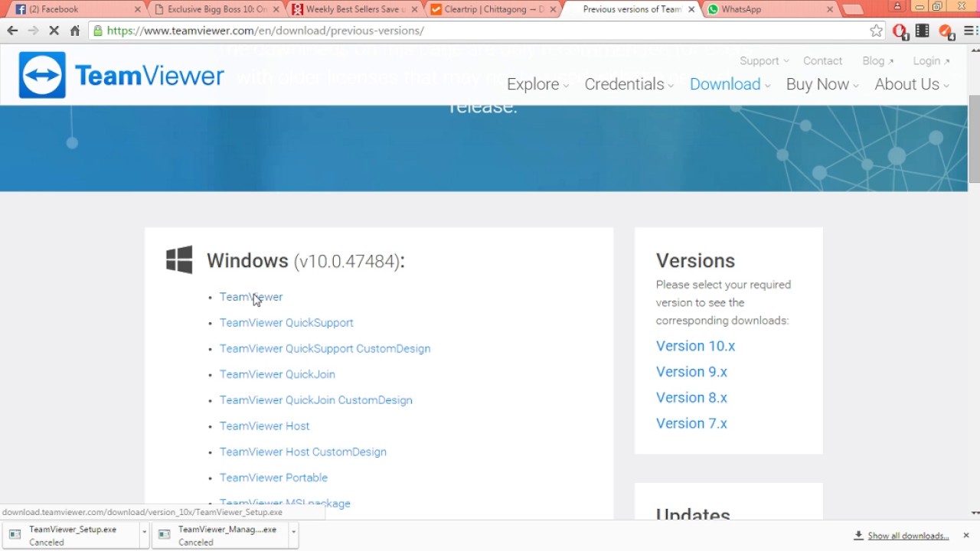
Task: Click the dark striped extension icon in the toolbar
Action: 923,31
